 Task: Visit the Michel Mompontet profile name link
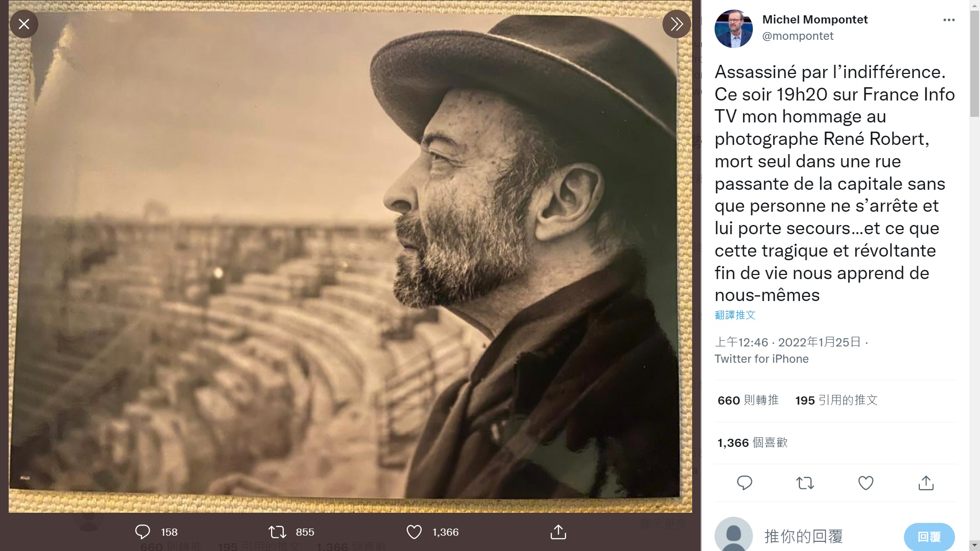[815, 19]
